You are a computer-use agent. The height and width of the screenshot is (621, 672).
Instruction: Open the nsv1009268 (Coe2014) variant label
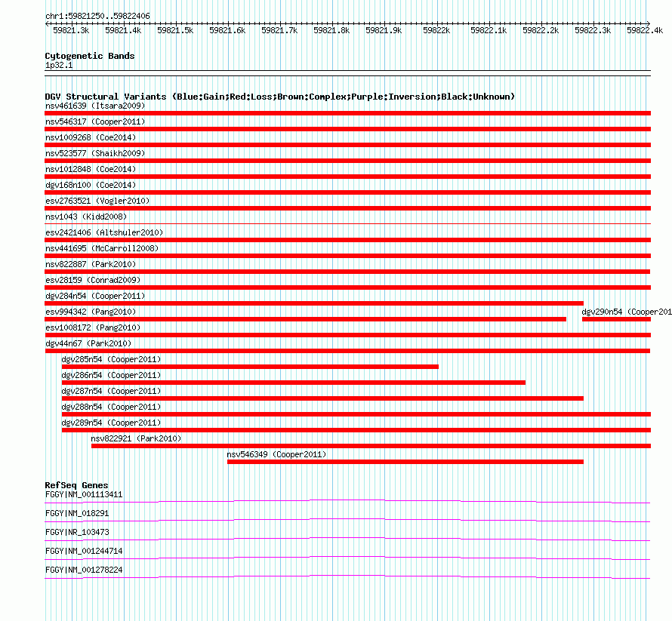click(x=91, y=137)
